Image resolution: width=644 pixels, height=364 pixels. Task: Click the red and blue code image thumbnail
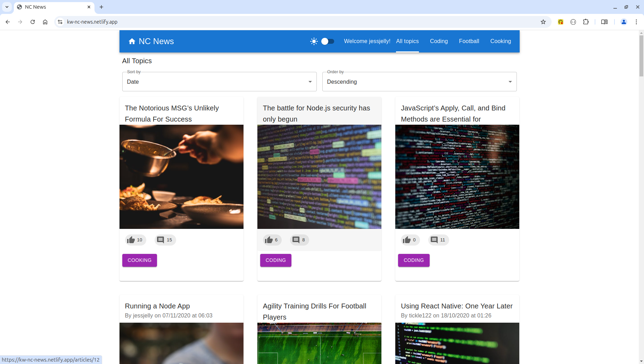click(x=457, y=177)
